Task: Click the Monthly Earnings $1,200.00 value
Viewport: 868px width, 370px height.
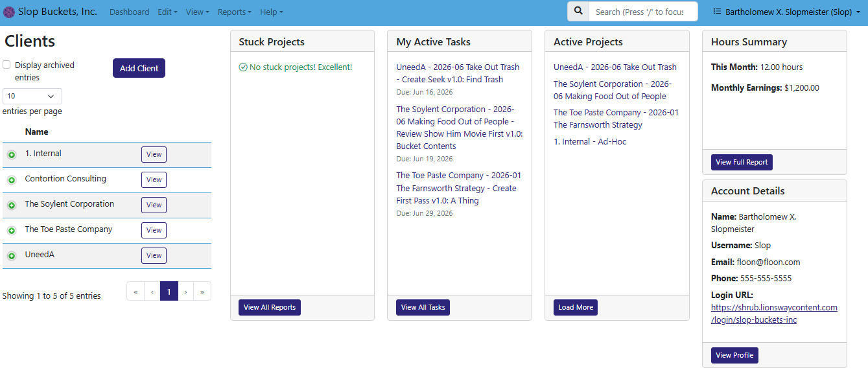Action: pyautogui.click(x=802, y=87)
